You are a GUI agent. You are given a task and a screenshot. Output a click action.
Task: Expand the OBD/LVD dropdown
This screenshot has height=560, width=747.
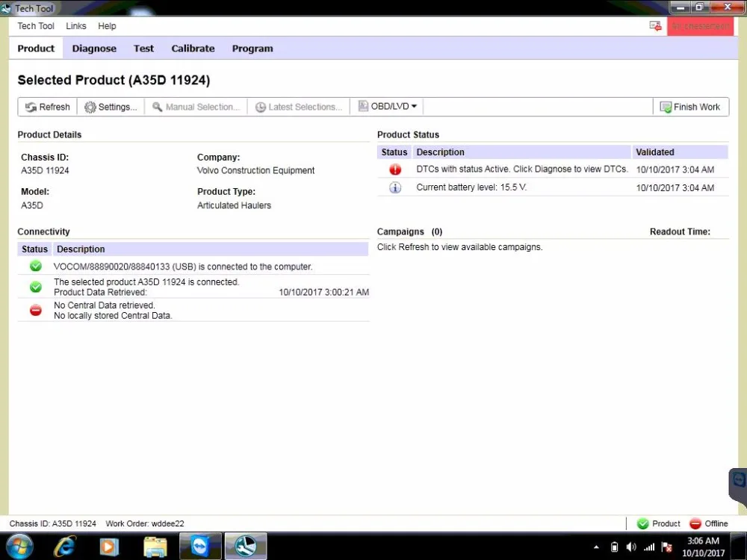pyautogui.click(x=387, y=106)
